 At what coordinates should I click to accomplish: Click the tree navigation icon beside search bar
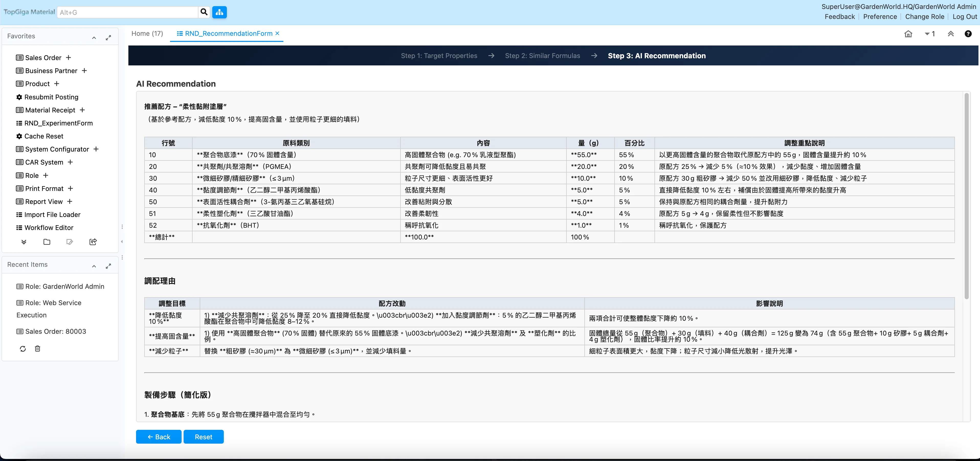pyautogui.click(x=219, y=12)
